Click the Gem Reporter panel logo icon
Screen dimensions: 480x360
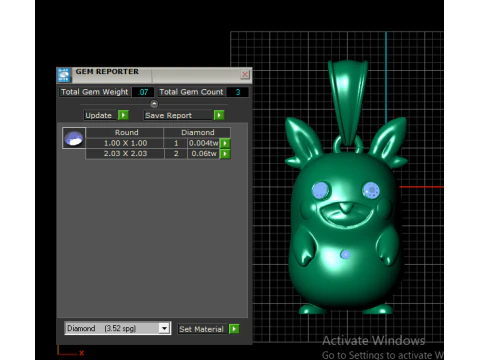64,75
